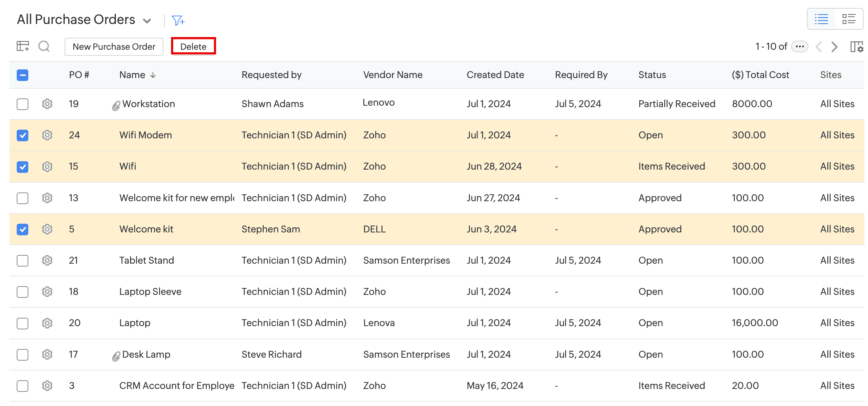
Task: Click the Created Date column header
Action: 495,75
